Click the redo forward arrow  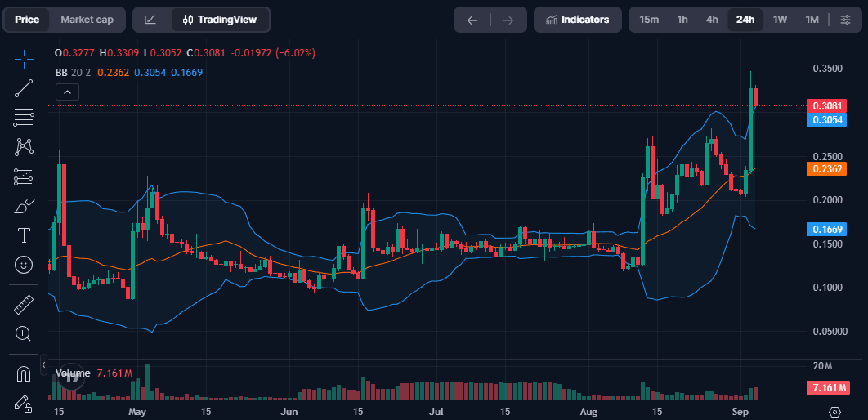508,20
